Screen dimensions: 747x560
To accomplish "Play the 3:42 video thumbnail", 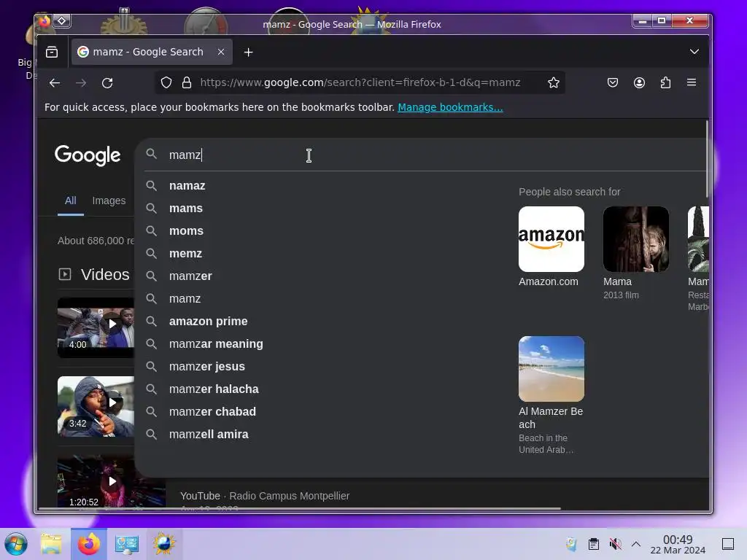I will coord(96,406).
